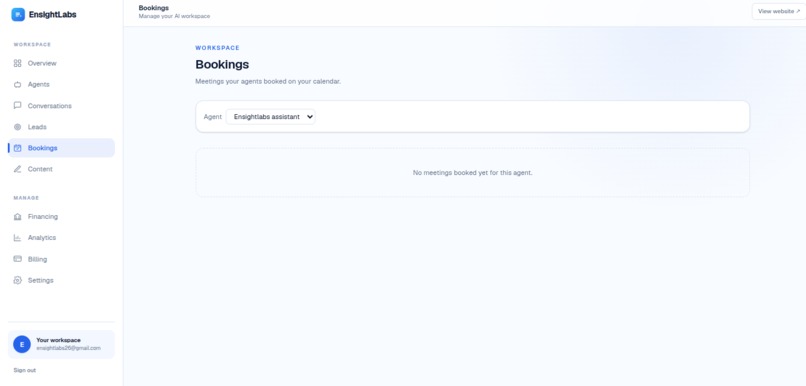Click the Your workspace account card

tap(61, 344)
